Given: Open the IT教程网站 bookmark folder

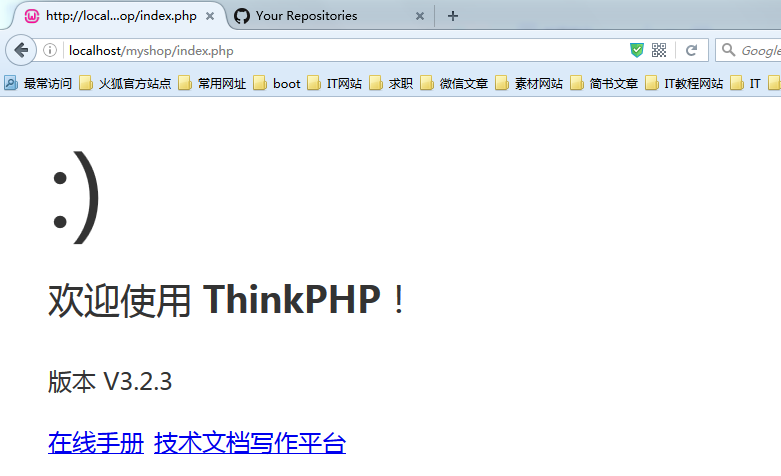Looking at the screenshot, I should click(684, 83).
